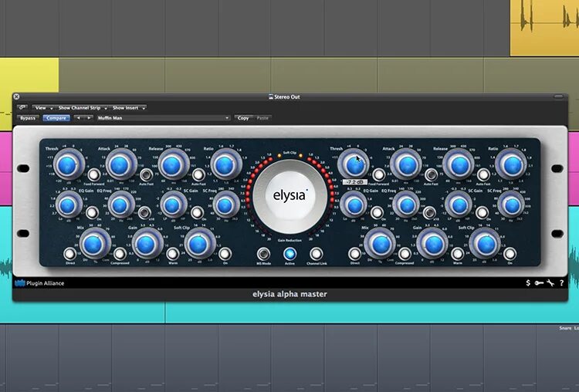Toggle left channel EQ Freq x10 button

[x=144, y=213]
